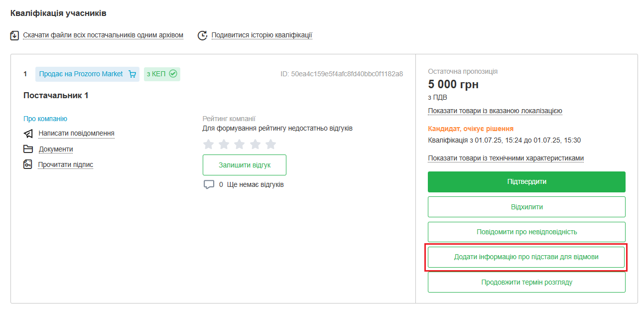Expand Показати товари із вказаною локалізацією
The image size is (644, 310).
pyautogui.click(x=495, y=111)
